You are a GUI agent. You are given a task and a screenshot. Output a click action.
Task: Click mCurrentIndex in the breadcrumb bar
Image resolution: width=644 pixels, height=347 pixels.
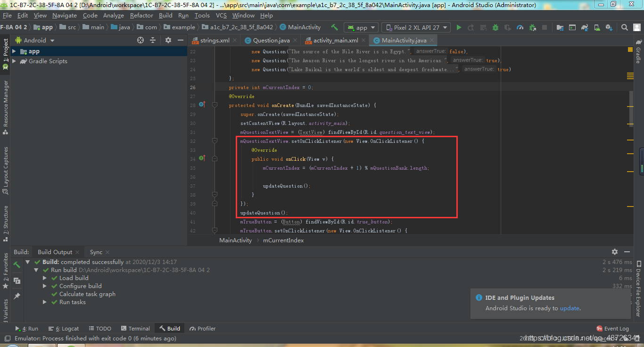click(x=283, y=240)
